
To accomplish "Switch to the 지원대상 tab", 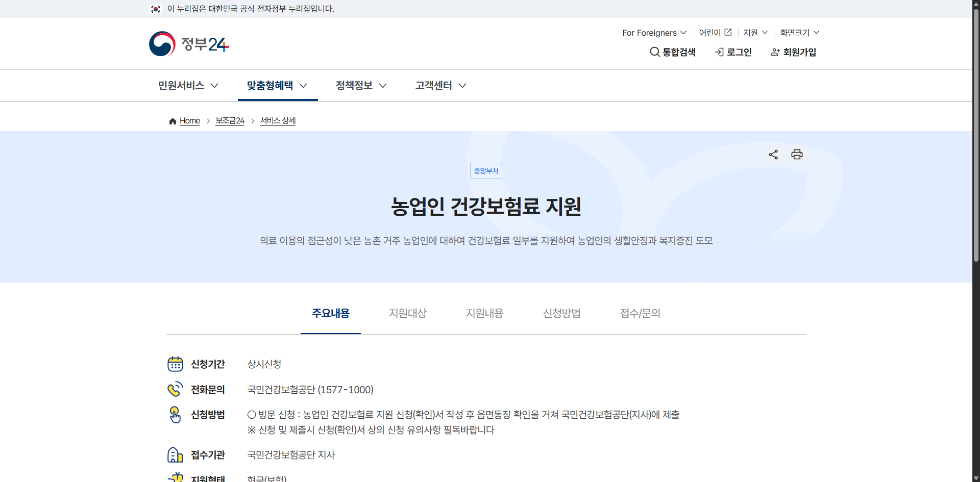I will click(x=407, y=314).
